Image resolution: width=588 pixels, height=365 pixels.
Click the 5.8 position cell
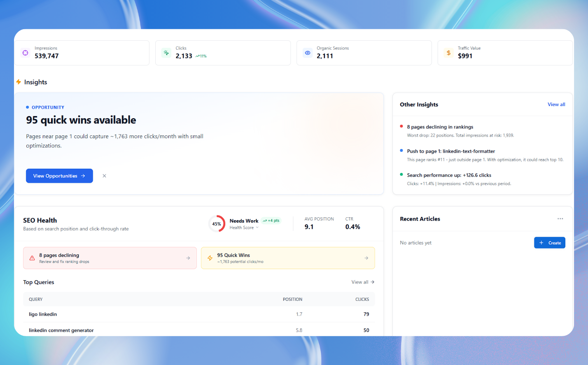(299, 330)
